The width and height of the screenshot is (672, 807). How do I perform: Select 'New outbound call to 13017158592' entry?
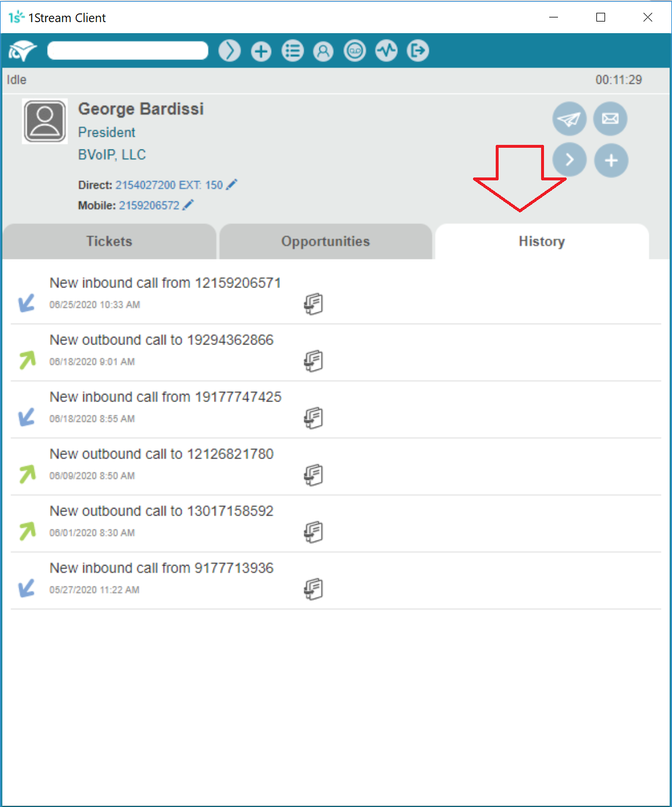click(x=162, y=511)
